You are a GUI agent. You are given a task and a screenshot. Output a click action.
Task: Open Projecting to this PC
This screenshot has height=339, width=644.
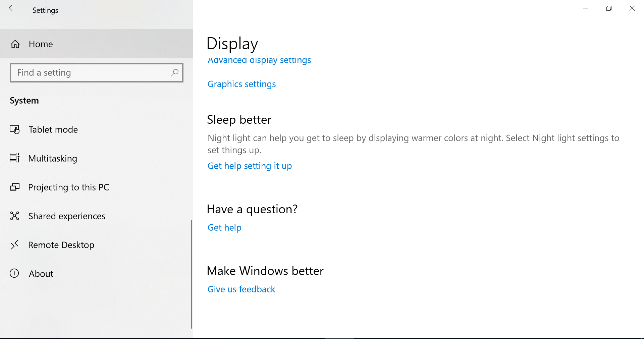tap(97, 187)
